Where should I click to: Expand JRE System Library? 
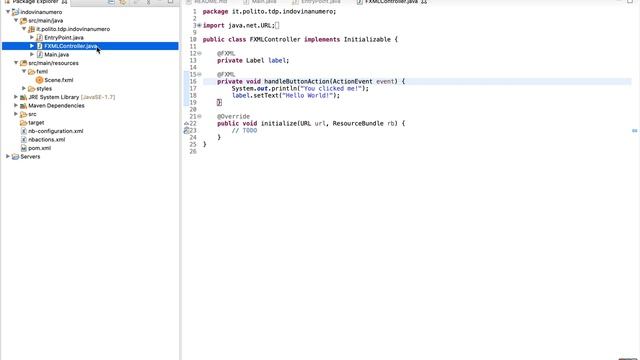[x=16, y=97]
